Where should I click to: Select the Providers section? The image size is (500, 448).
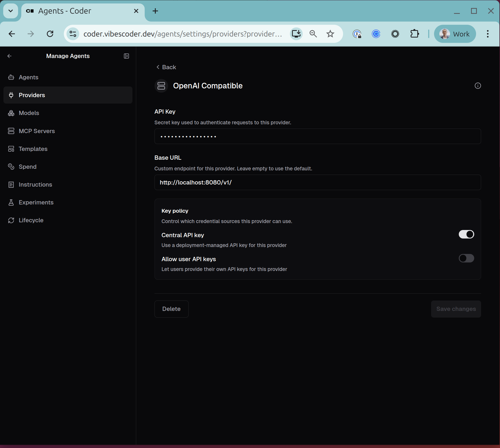pos(68,95)
